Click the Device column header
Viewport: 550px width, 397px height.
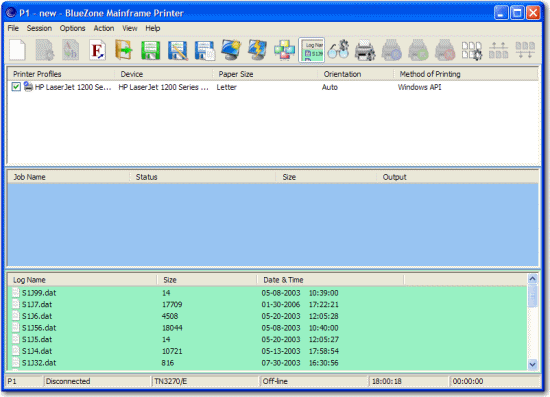(x=163, y=74)
